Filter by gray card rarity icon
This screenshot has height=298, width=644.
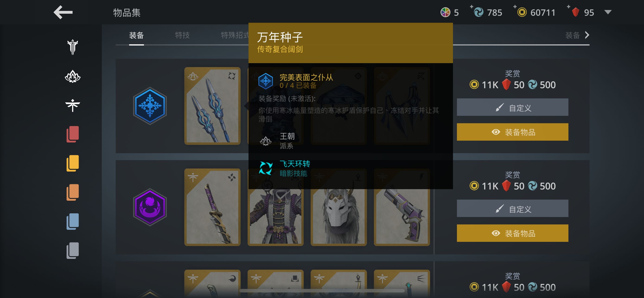[73, 250]
